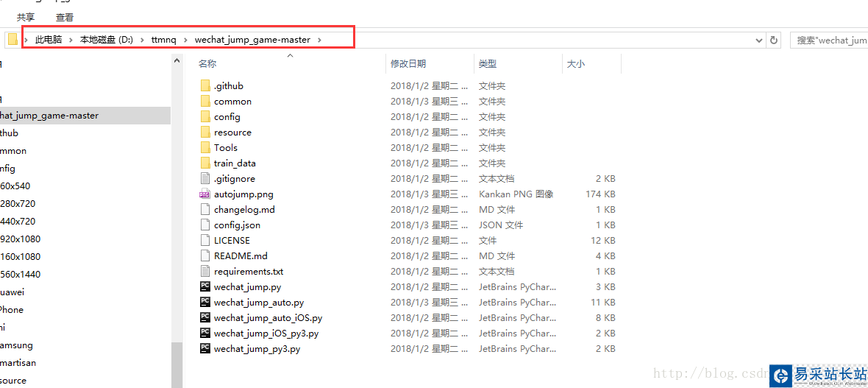868x388 pixels.
Task: Click the requirements.txt file icon
Action: click(205, 272)
